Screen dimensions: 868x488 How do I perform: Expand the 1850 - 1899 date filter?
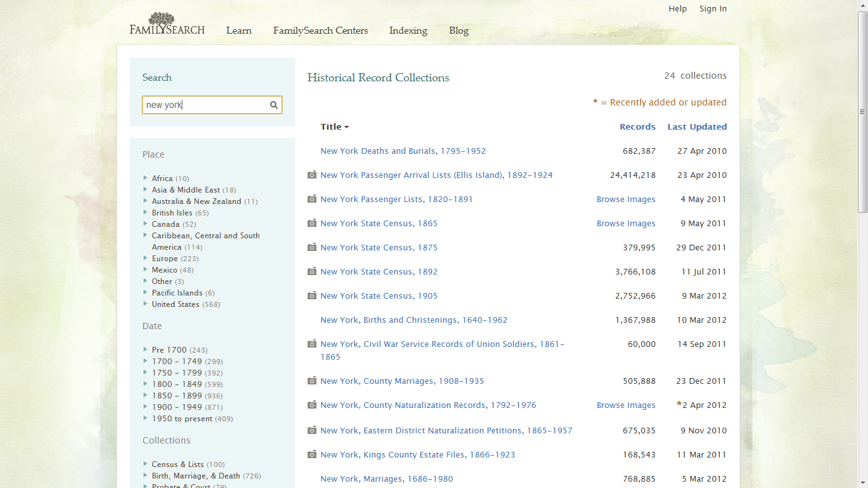coord(146,395)
